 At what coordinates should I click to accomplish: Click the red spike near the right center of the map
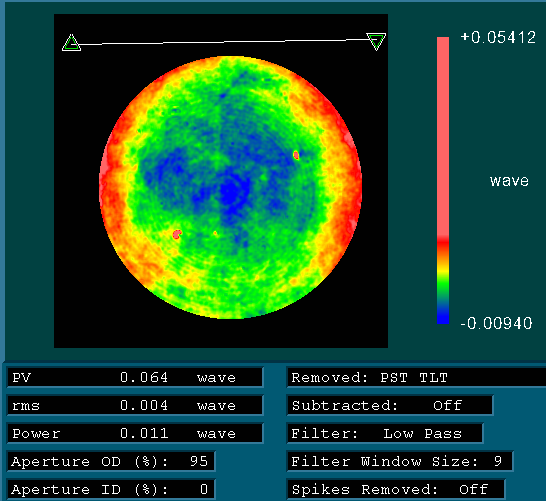point(296,155)
